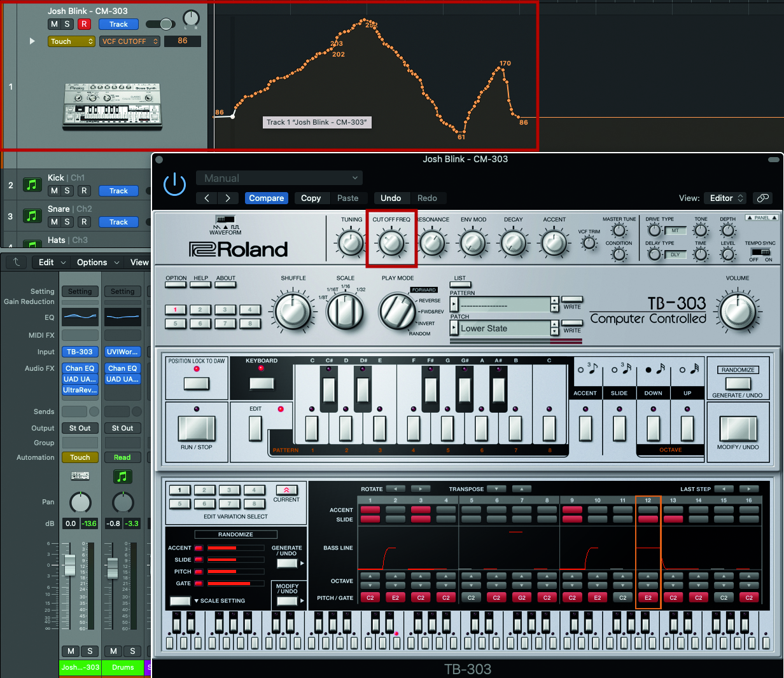Screen dimensions: 784x678
Task: Click the mixer back arrow icon
Action: 16,262
